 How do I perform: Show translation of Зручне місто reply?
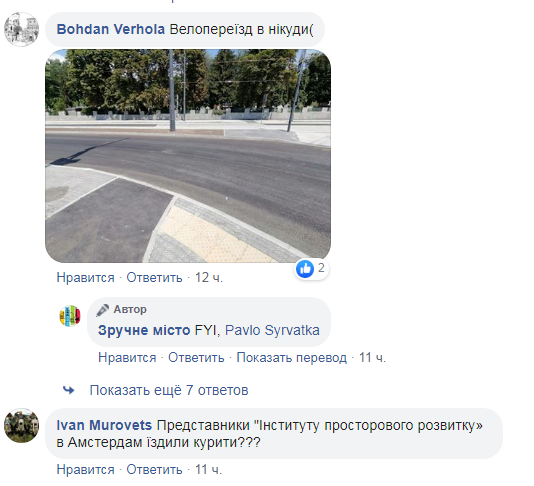[292, 358]
